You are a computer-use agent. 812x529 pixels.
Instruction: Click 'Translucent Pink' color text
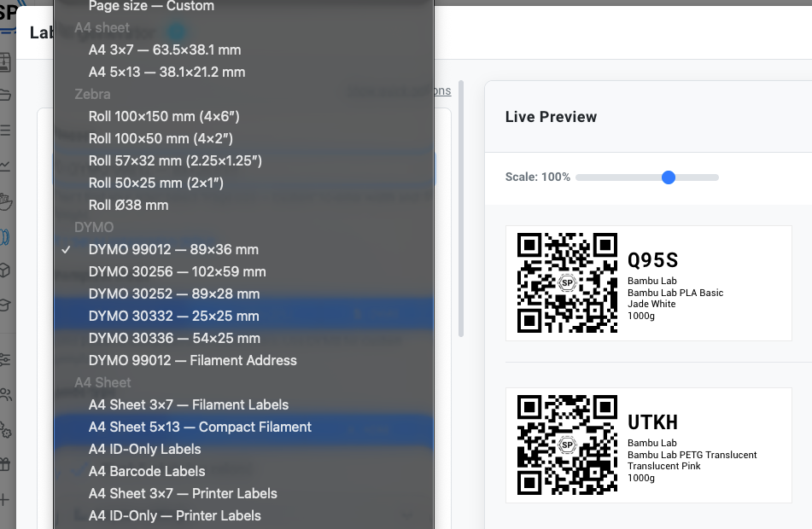point(664,466)
